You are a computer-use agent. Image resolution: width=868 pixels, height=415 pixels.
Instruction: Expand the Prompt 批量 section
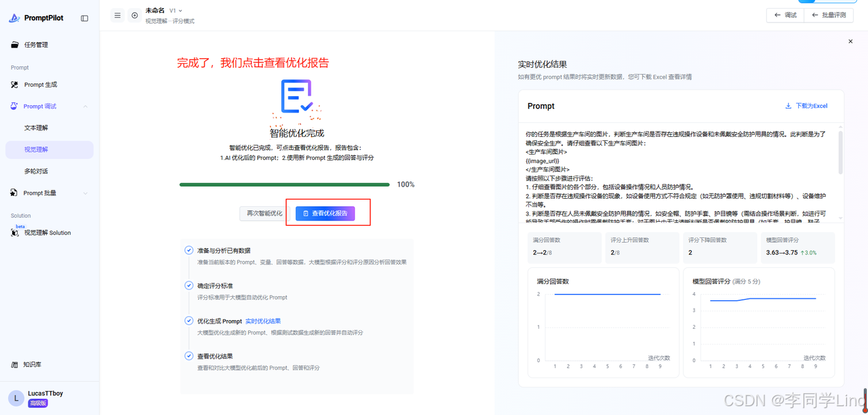85,193
